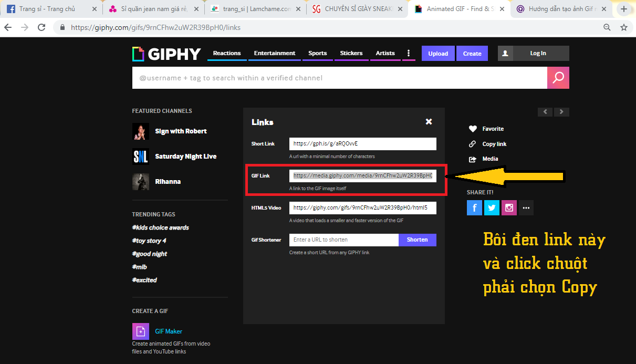Click the Upload button
Viewport: 636px width, 364px height.
coord(438,54)
